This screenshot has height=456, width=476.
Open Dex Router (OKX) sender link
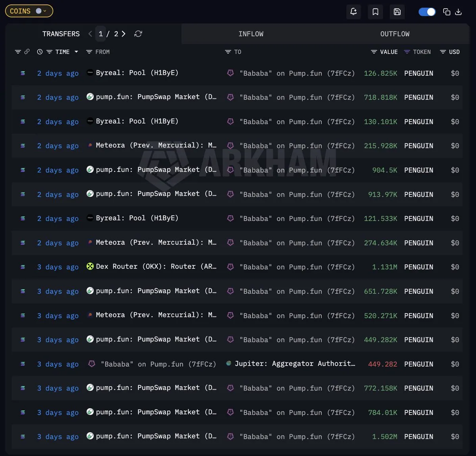(156, 267)
